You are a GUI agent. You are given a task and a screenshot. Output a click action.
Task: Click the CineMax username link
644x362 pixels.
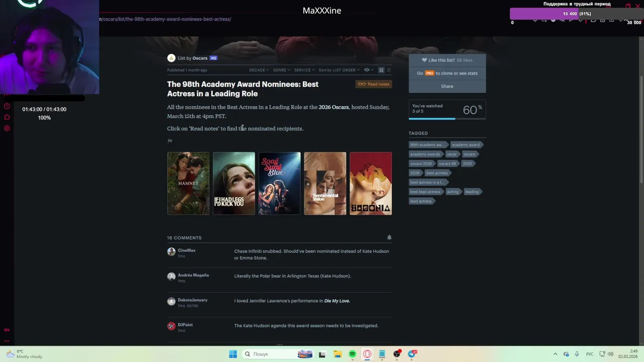tap(187, 250)
